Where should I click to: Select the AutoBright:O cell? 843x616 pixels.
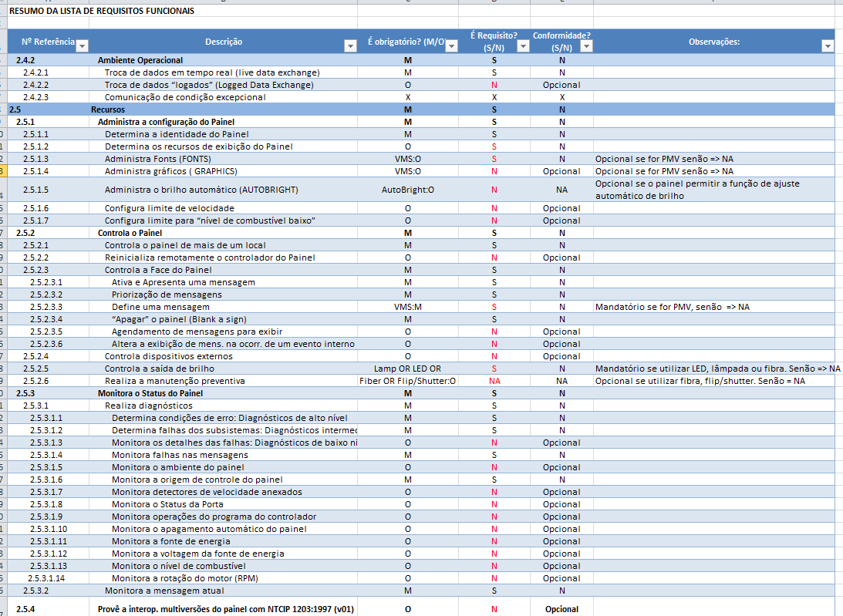[x=407, y=190]
